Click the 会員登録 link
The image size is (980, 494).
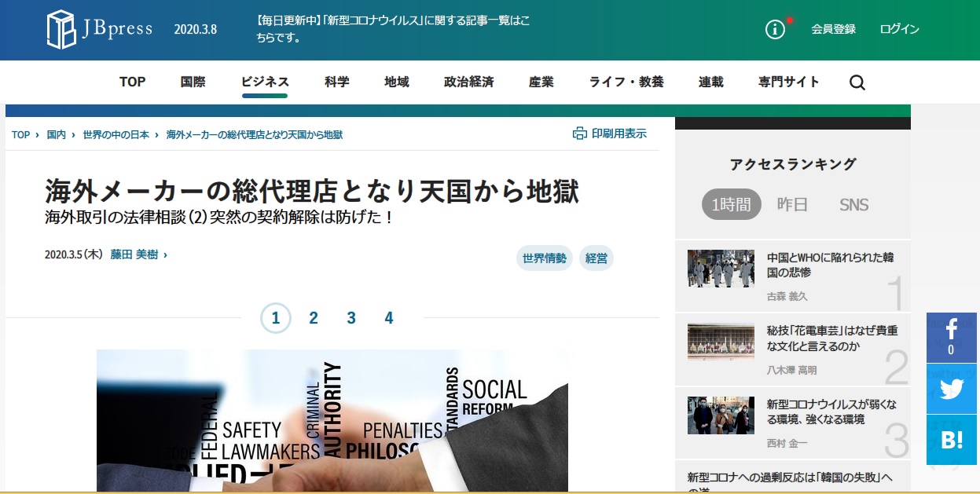[833, 29]
